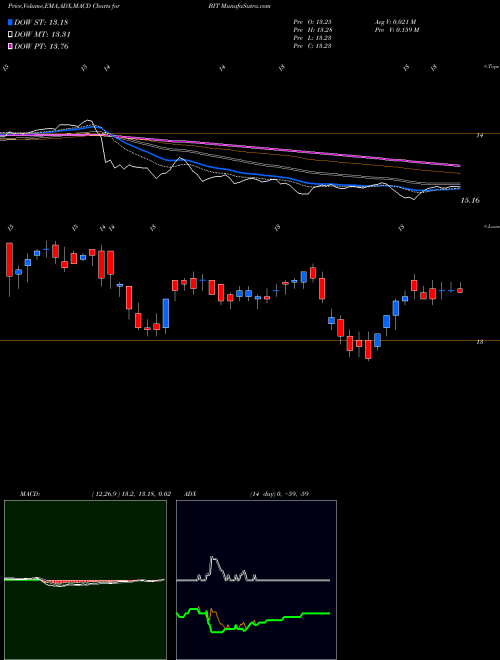Click the 'ADX' panel label
The height and width of the screenshot is (660, 500).
(191, 494)
